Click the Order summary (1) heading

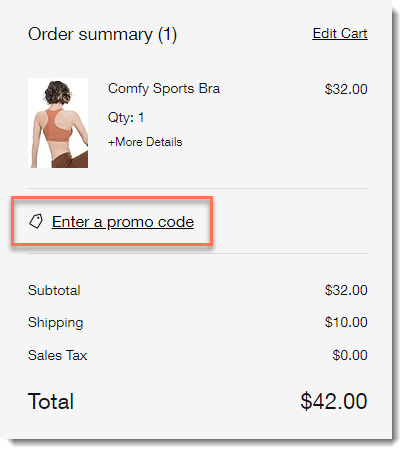[102, 34]
